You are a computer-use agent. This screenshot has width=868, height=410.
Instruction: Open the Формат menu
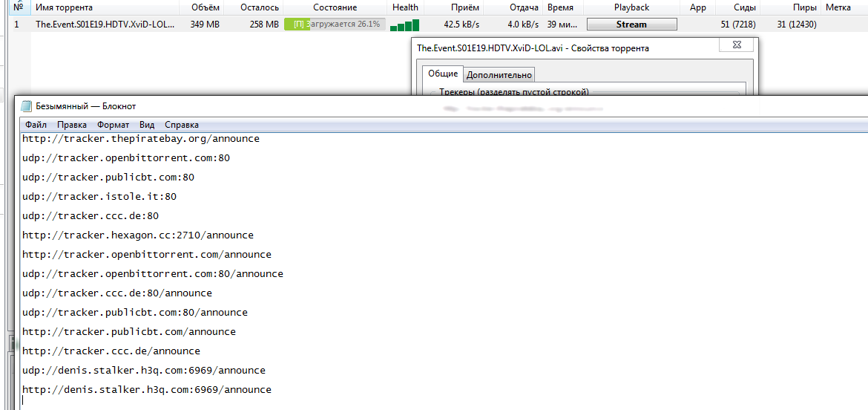(x=113, y=125)
